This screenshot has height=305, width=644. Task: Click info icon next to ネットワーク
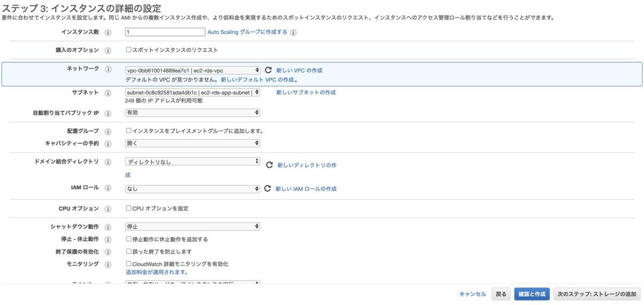pos(108,70)
